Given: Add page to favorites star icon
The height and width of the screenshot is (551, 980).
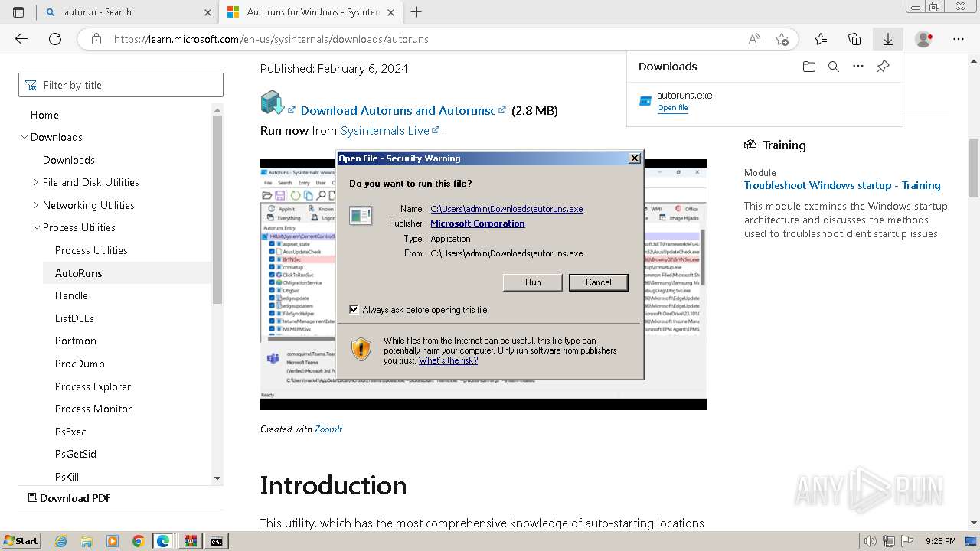Looking at the screenshot, I should pyautogui.click(x=782, y=39).
